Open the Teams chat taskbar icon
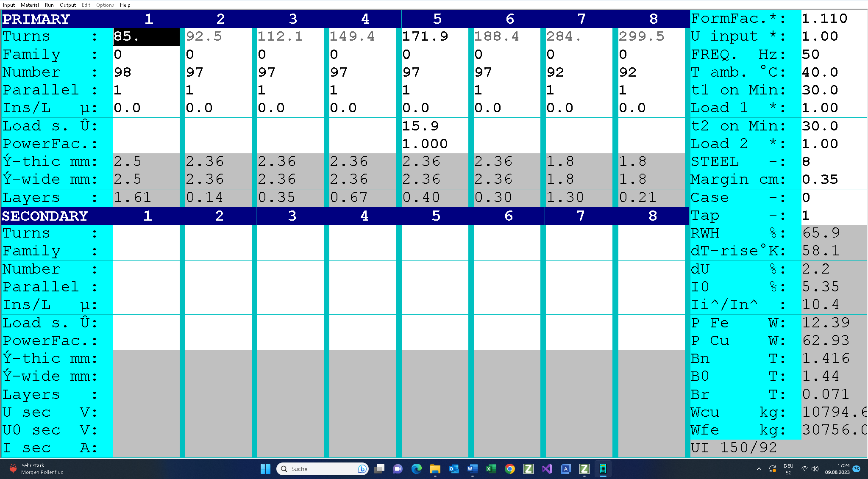 click(x=398, y=469)
